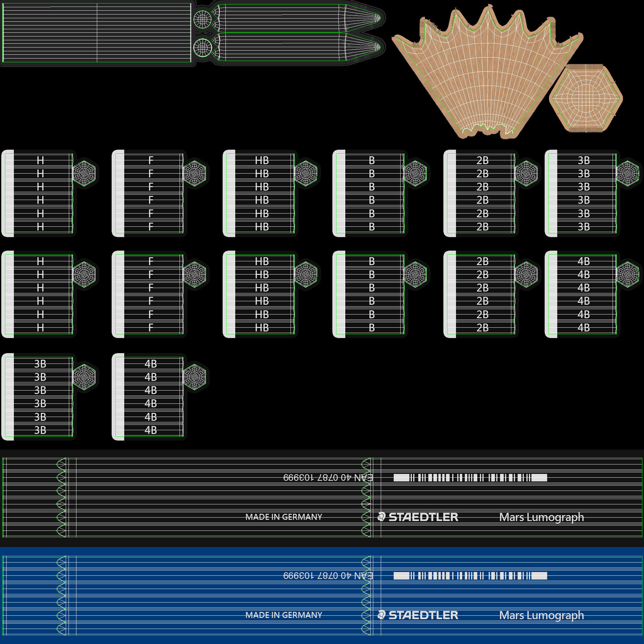Click the Mars Lumograph text on the blue band

[x=541, y=615]
